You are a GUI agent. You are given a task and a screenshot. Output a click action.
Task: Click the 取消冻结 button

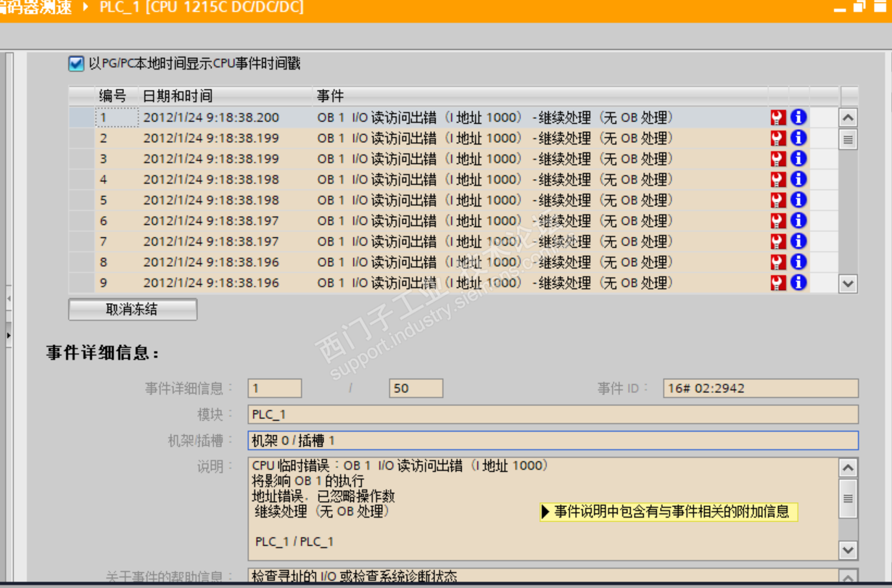133,310
